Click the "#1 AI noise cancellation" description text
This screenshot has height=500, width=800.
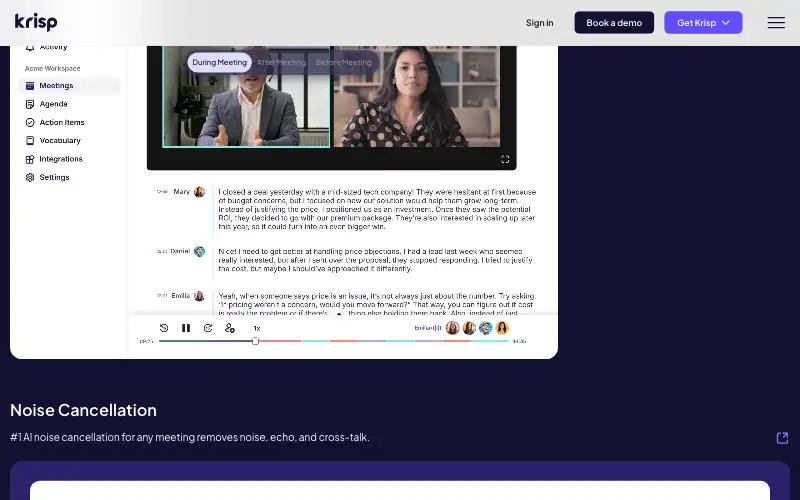tap(190, 437)
